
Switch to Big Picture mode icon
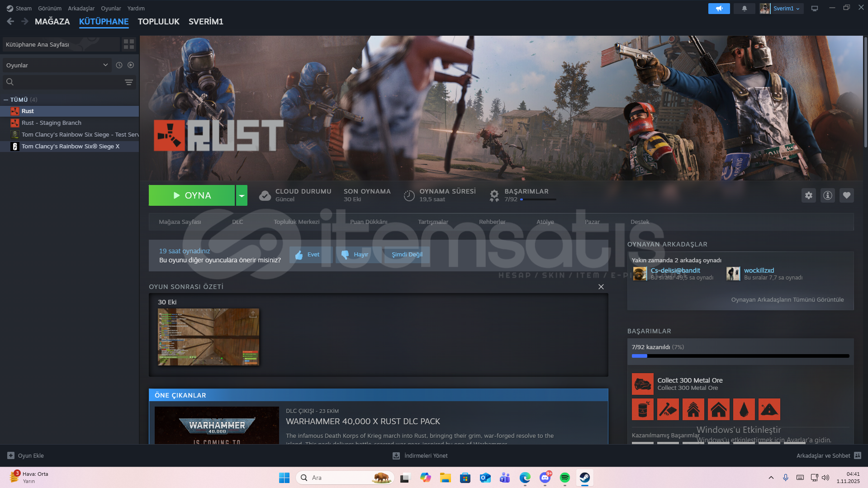[815, 9]
